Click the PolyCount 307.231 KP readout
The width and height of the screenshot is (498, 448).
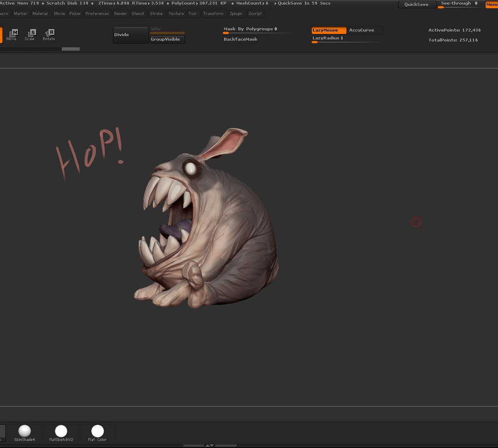199,3
